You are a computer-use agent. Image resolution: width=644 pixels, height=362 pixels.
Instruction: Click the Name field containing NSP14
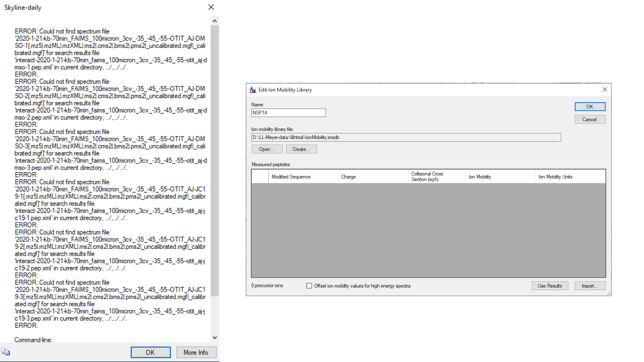click(288, 113)
